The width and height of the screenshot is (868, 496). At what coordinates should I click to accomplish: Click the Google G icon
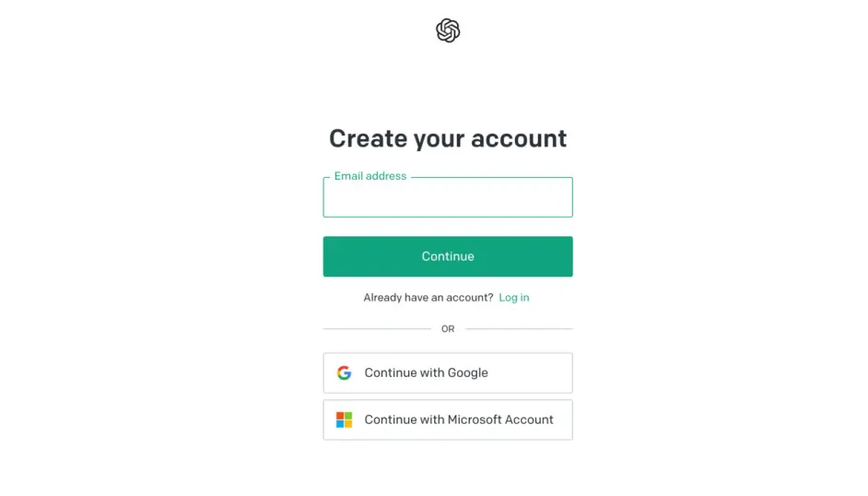(344, 372)
